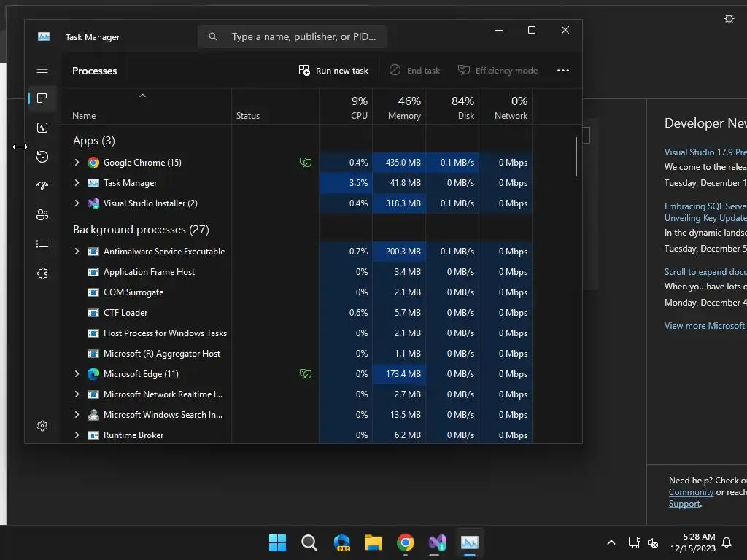This screenshot has width=747, height=560.
Task: Open Scroll to expand document news link
Action: [705, 272]
